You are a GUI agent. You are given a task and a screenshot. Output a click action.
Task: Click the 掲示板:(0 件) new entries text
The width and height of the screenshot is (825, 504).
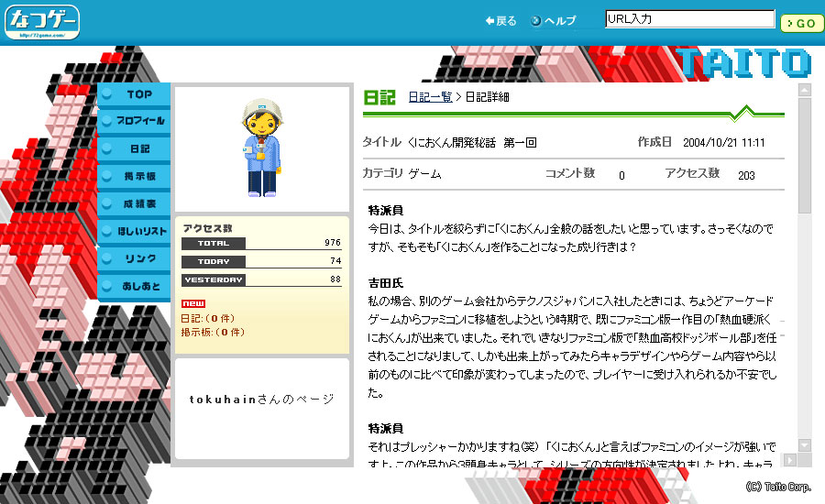(213, 332)
